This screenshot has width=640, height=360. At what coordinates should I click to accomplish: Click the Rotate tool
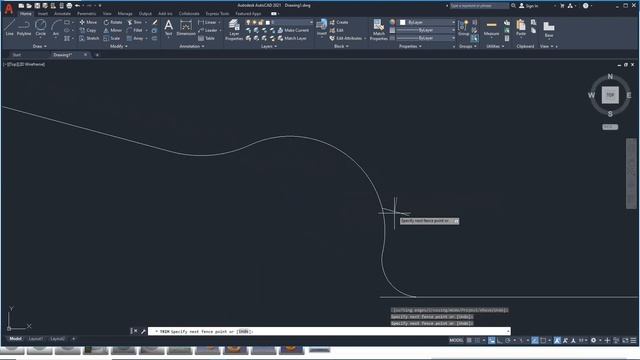tap(113, 22)
